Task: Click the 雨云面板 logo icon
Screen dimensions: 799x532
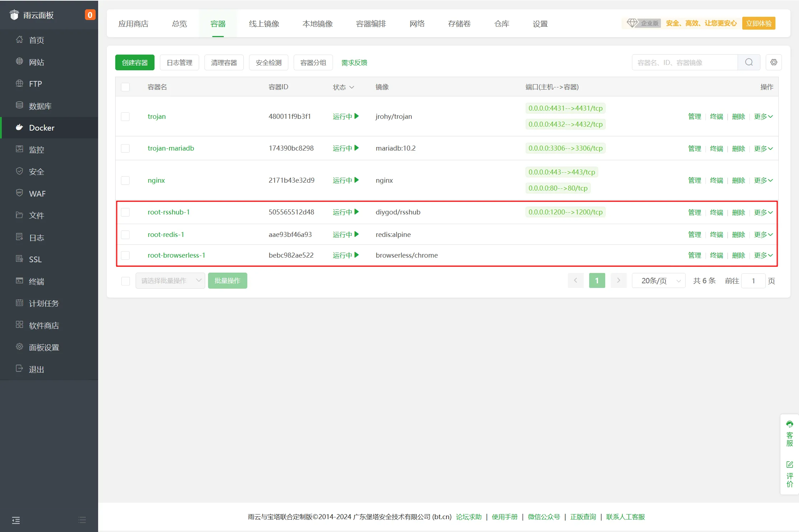Action: (x=14, y=15)
